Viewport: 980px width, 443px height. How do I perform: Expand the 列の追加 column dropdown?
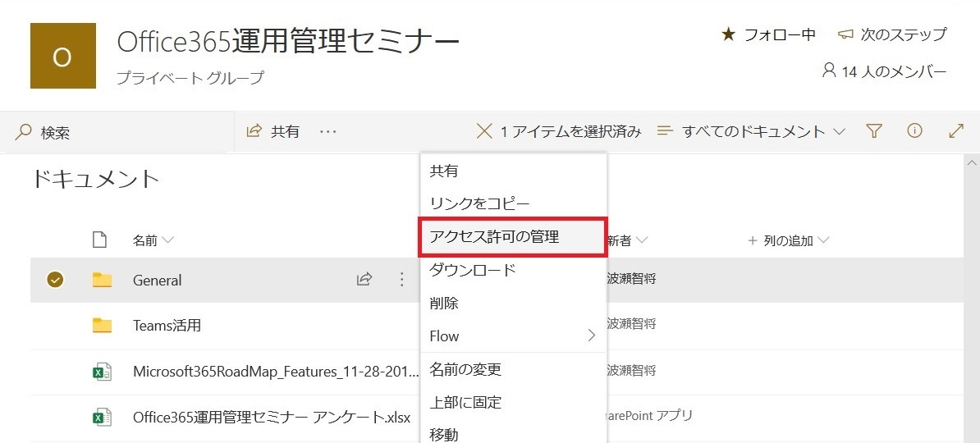(x=822, y=240)
